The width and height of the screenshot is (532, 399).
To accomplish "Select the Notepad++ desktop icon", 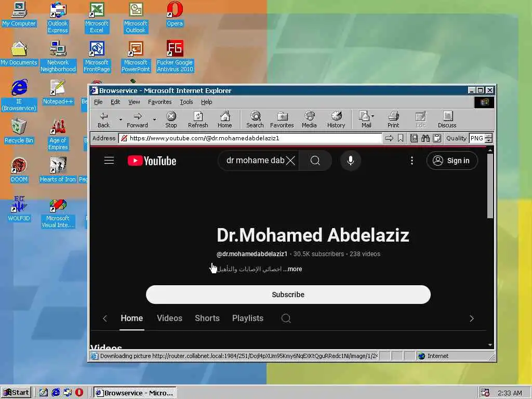I will point(58,92).
